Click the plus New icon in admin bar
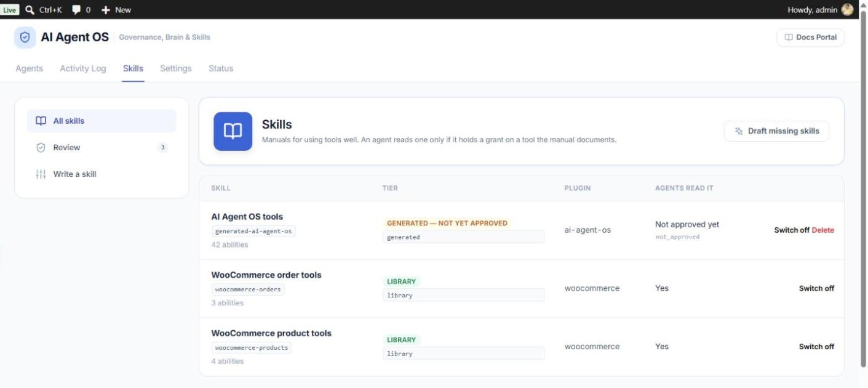Screen dimensions: 868x388 point(106,10)
